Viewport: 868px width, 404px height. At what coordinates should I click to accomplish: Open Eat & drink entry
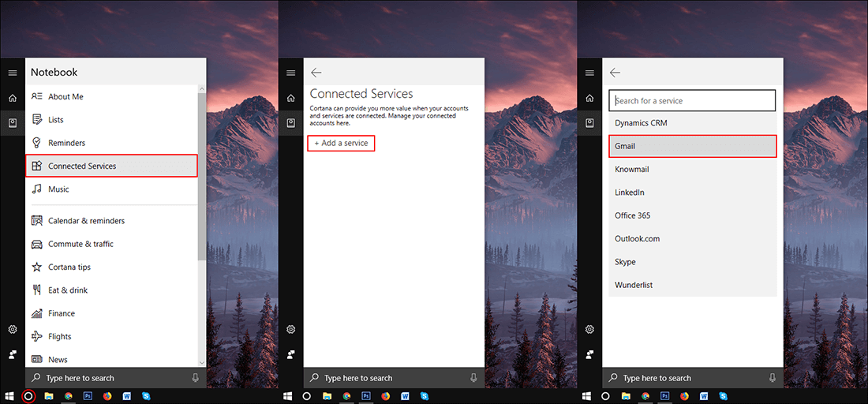point(111,290)
